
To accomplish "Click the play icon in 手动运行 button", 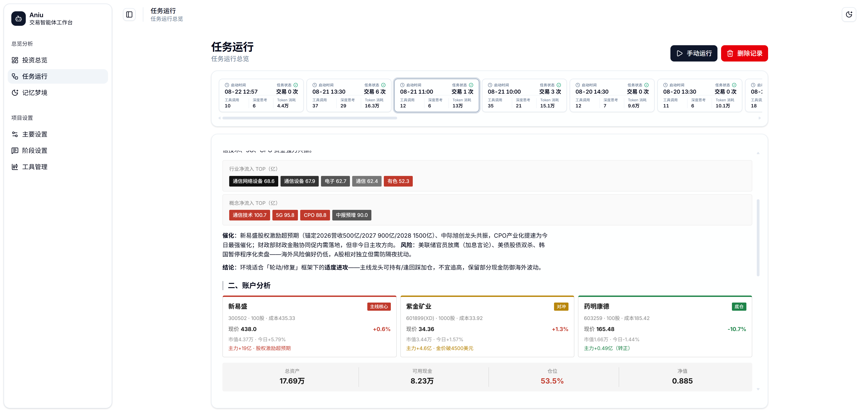I will tap(680, 53).
